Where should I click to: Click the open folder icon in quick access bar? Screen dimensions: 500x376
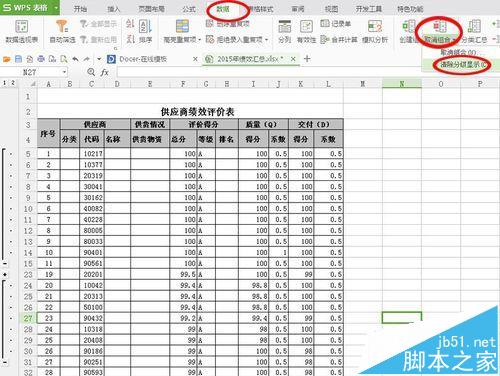tap(7, 59)
